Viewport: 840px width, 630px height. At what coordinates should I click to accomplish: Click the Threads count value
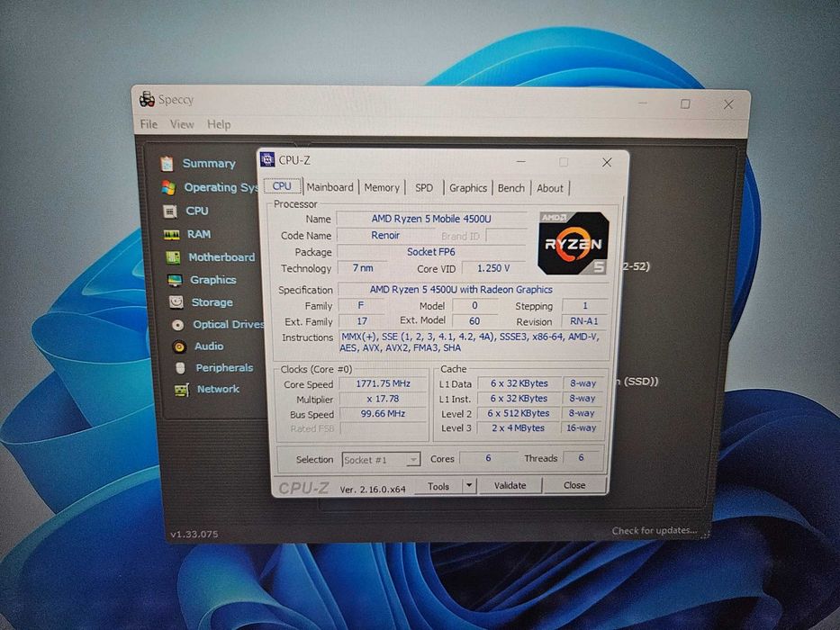coord(582,457)
